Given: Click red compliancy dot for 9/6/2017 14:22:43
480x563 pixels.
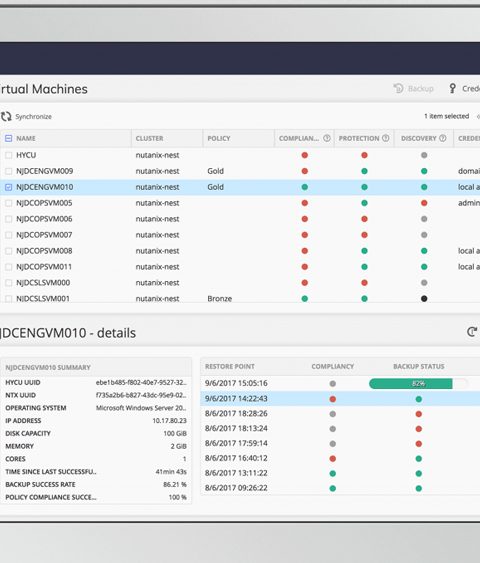Looking at the screenshot, I should point(333,399).
